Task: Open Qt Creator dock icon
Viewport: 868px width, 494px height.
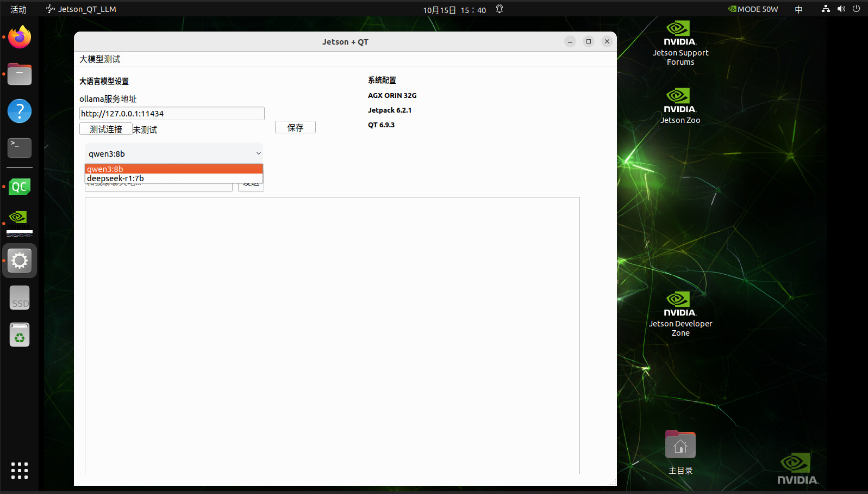Action: (x=20, y=187)
